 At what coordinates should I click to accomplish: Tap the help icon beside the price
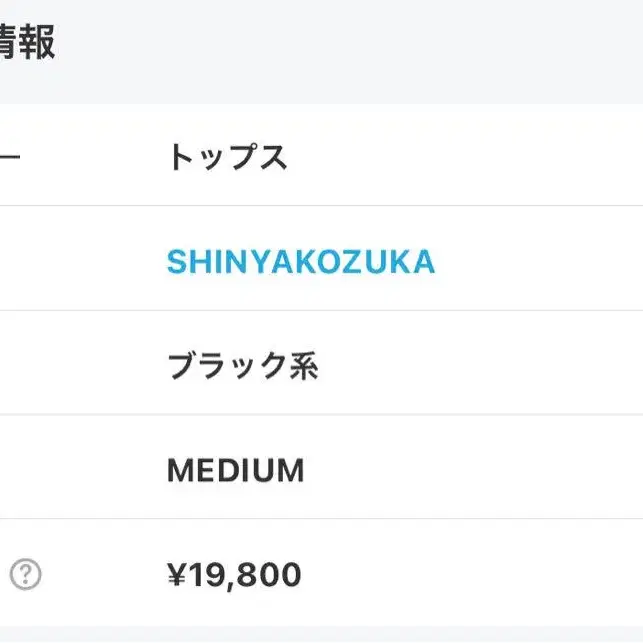[25, 574]
